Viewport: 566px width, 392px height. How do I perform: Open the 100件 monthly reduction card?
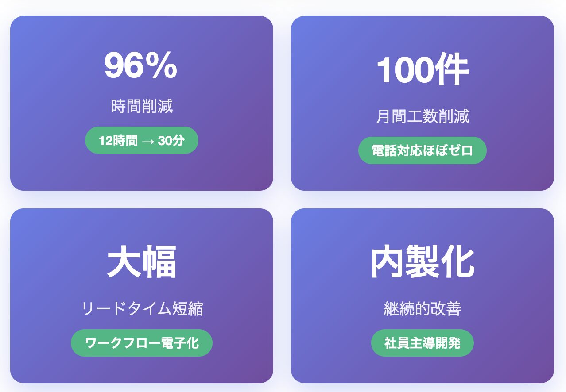pyautogui.click(x=423, y=104)
